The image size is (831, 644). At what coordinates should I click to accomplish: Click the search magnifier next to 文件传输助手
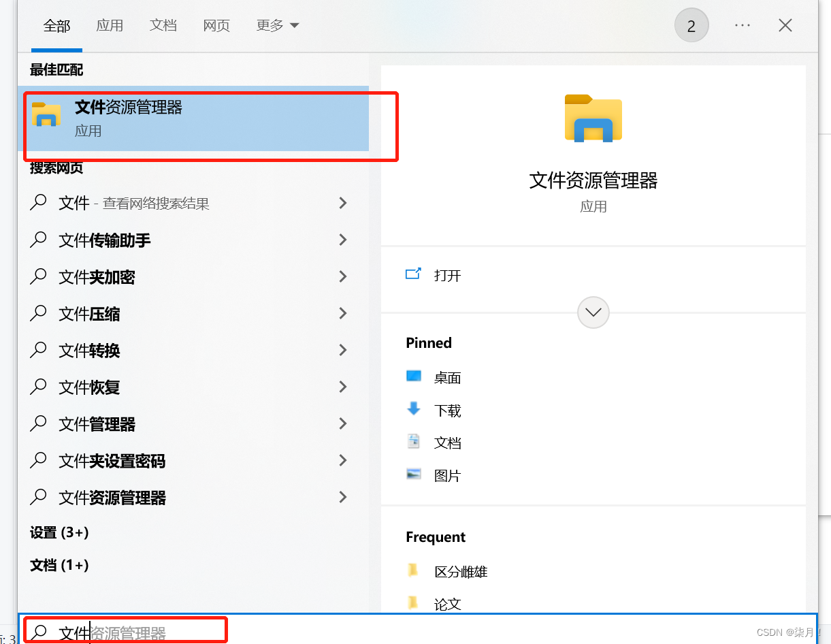pos(38,240)
